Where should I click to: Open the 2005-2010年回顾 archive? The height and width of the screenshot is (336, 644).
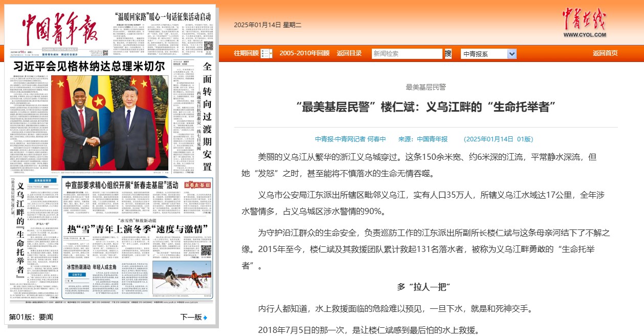304,53
